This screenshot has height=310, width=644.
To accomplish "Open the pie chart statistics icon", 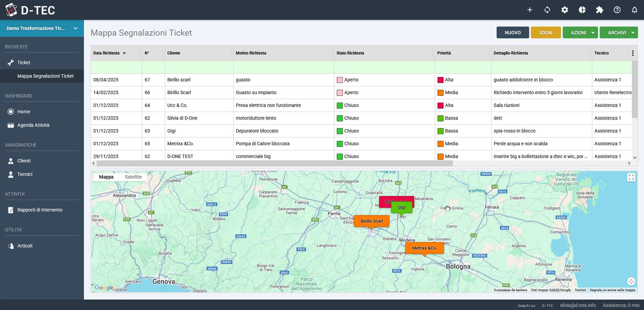I will [582, 10].
